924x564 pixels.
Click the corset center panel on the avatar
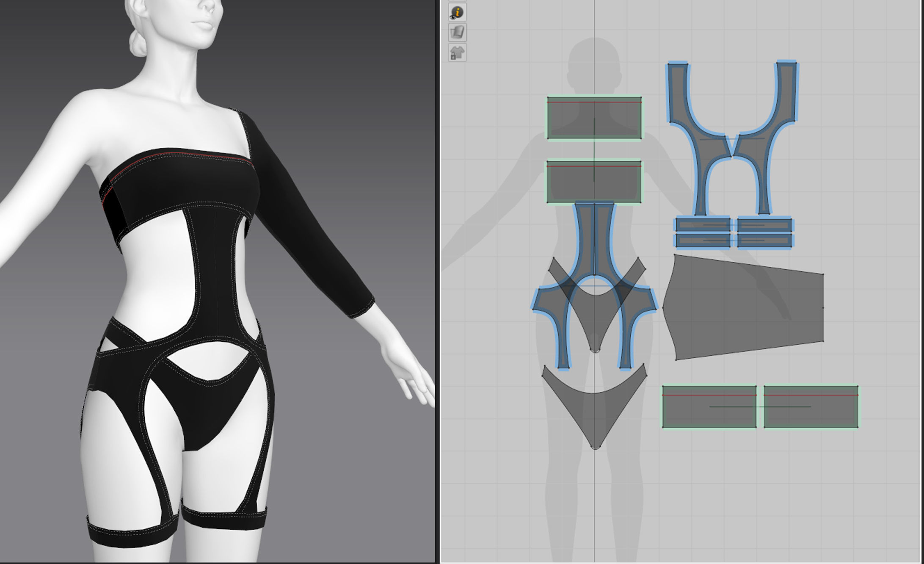coord(216,271)
